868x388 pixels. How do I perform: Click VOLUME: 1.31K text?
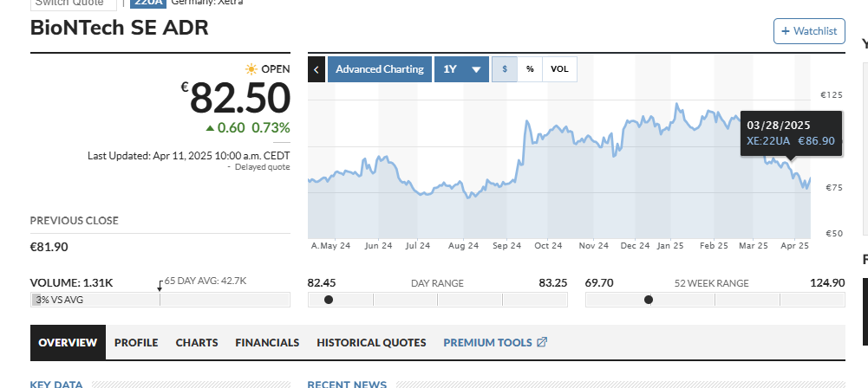pyautogui.click(x=71, y=283)
